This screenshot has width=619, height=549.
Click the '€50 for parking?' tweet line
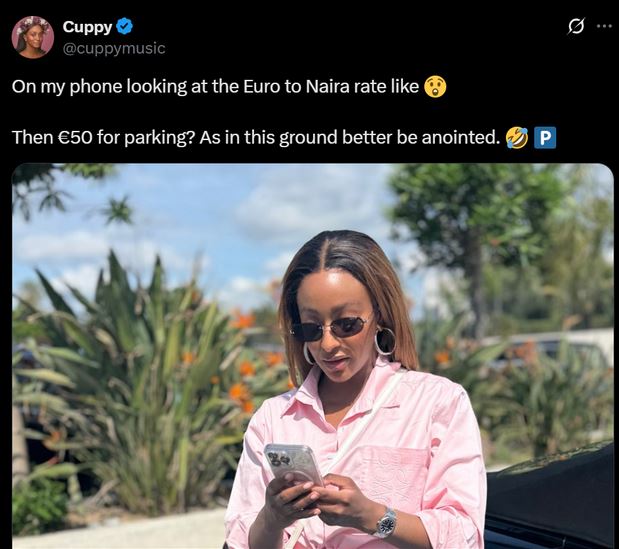pos(284,138)
